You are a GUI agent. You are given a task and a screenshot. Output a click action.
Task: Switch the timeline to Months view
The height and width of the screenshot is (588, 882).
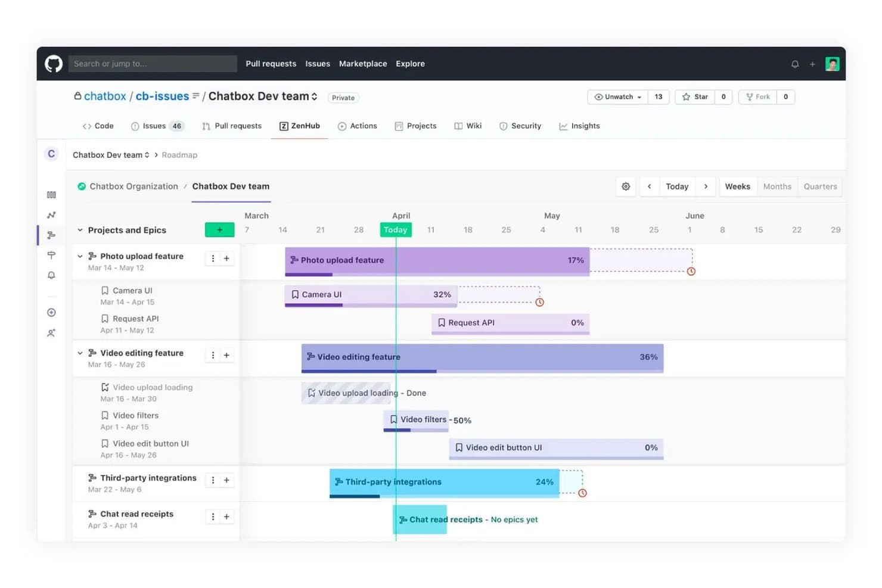[x=777, y=186]
